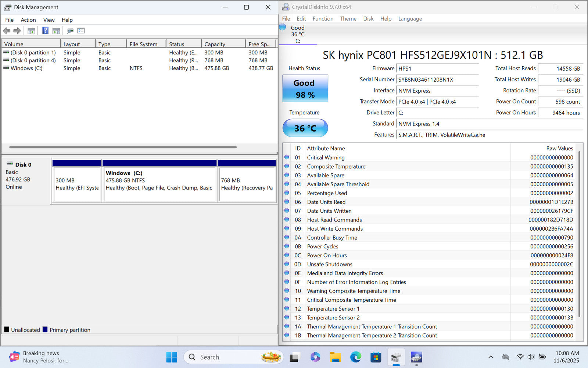Open Help via the blue question mark icon
The width and height of the screenshot is (588, 368).
coord(45,31)
